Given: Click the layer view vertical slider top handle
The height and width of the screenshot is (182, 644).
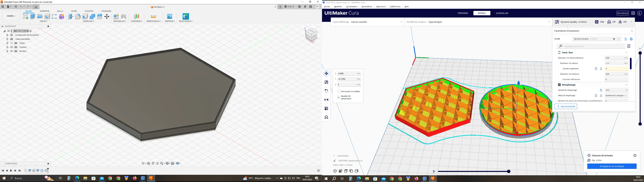Looking at the screenshot, I should pyautogui.click(x=640, y=53).
